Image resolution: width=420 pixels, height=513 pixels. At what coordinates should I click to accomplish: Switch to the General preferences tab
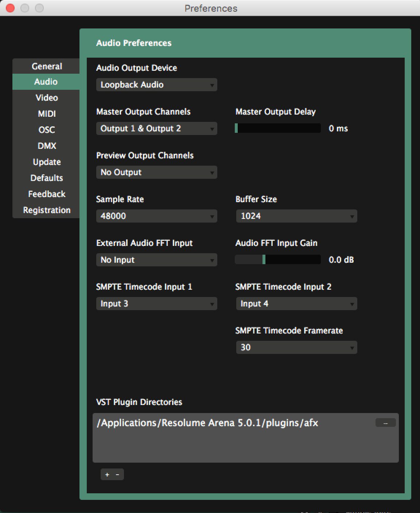[x=47, y=66]
